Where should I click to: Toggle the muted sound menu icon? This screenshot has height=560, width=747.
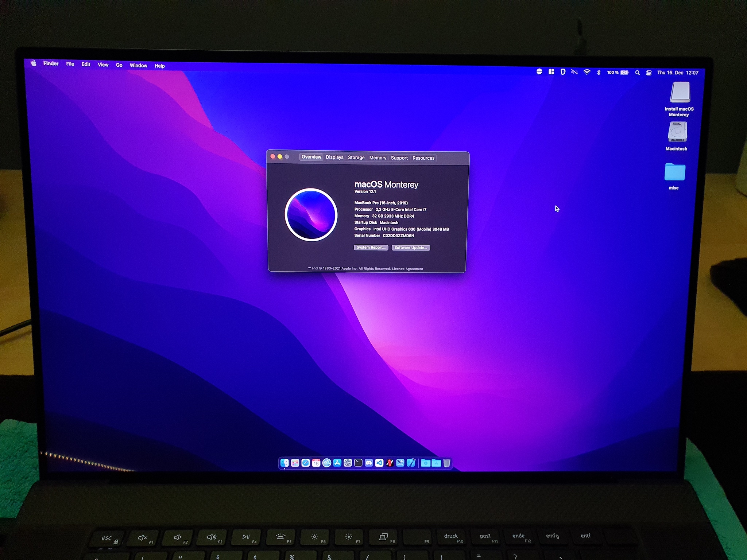(574, 72)
